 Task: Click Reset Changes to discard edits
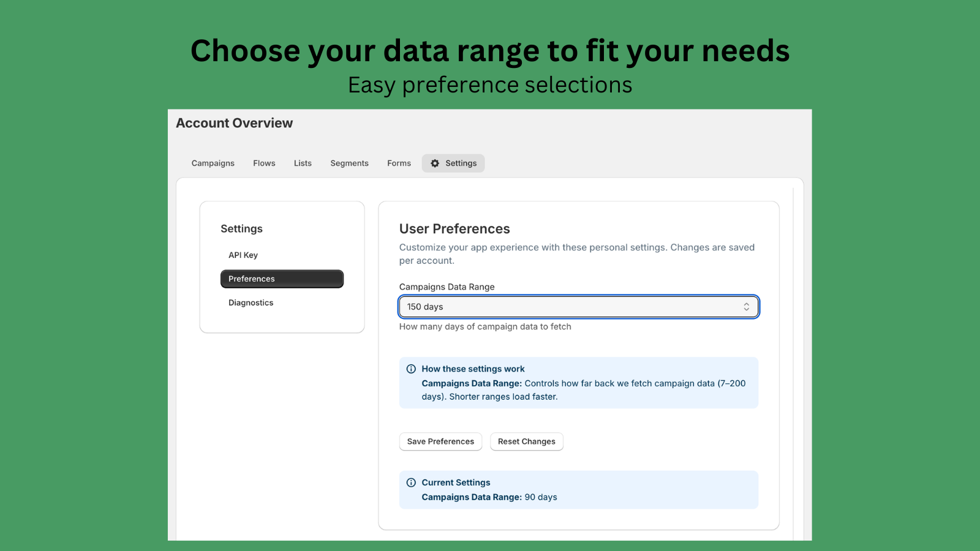pos(526,441)
